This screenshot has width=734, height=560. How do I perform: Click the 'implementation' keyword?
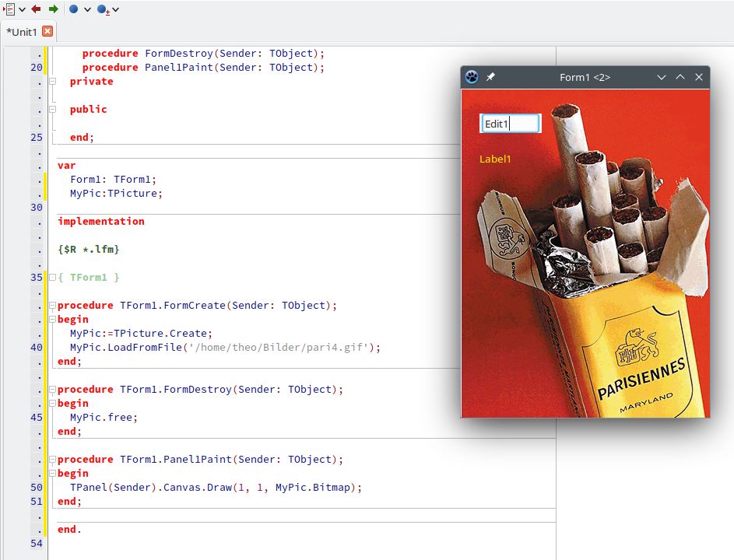click(x=101, y=222)
